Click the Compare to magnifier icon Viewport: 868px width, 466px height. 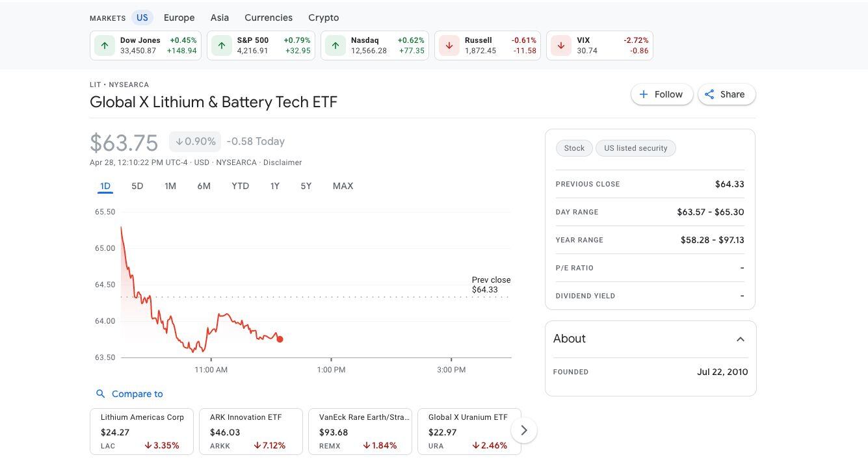click(x=100, y=394)
